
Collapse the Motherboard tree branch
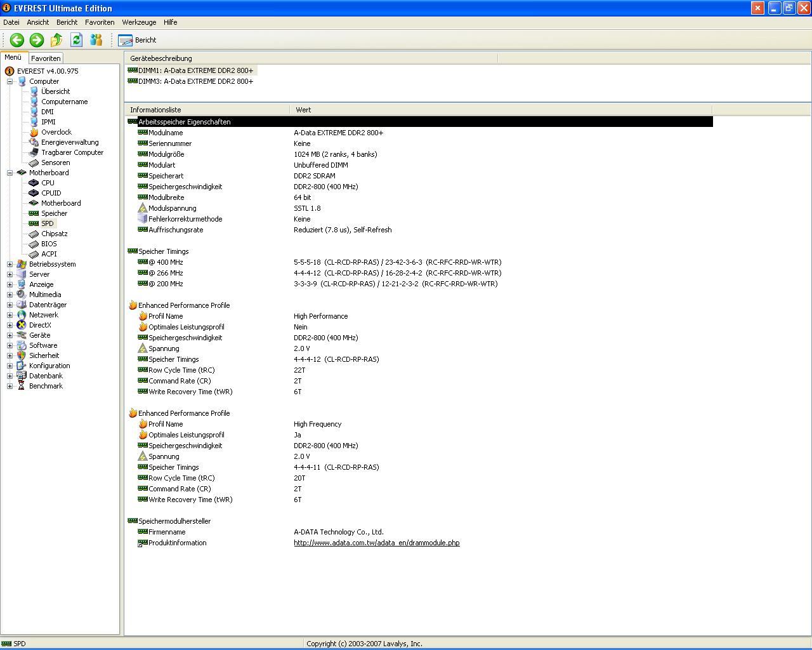coord(10,173)
